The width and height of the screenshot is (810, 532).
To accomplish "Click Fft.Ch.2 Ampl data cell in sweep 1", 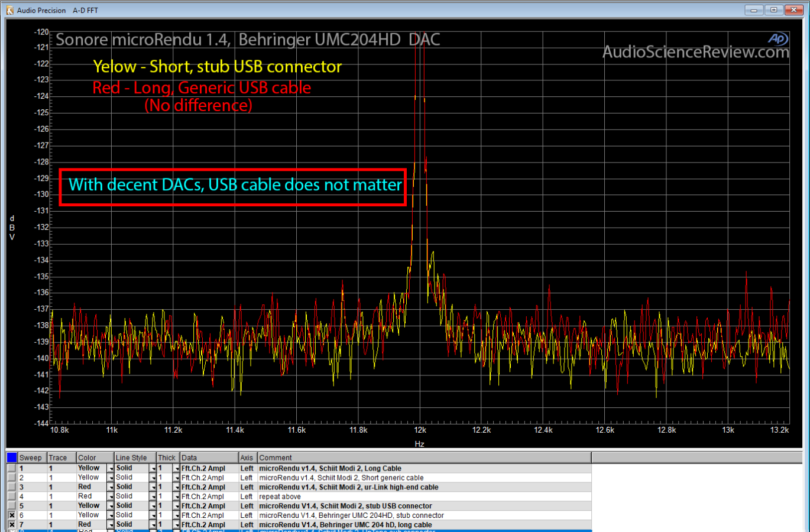I will tap(209, 468).
